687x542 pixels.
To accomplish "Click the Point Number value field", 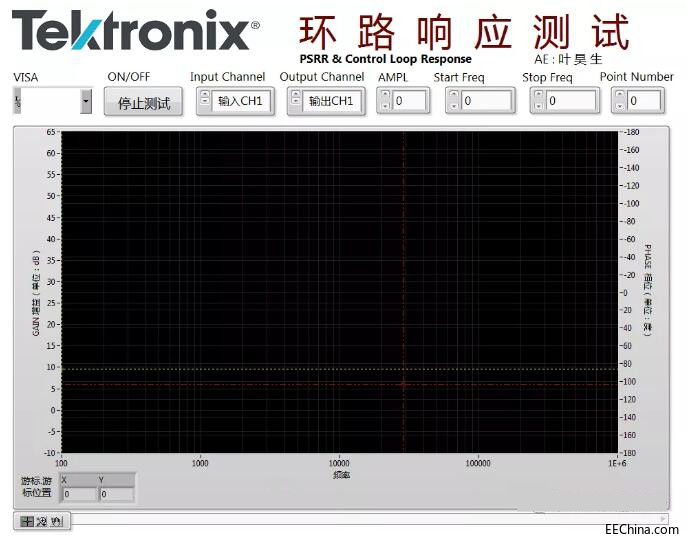I will 644,101.
